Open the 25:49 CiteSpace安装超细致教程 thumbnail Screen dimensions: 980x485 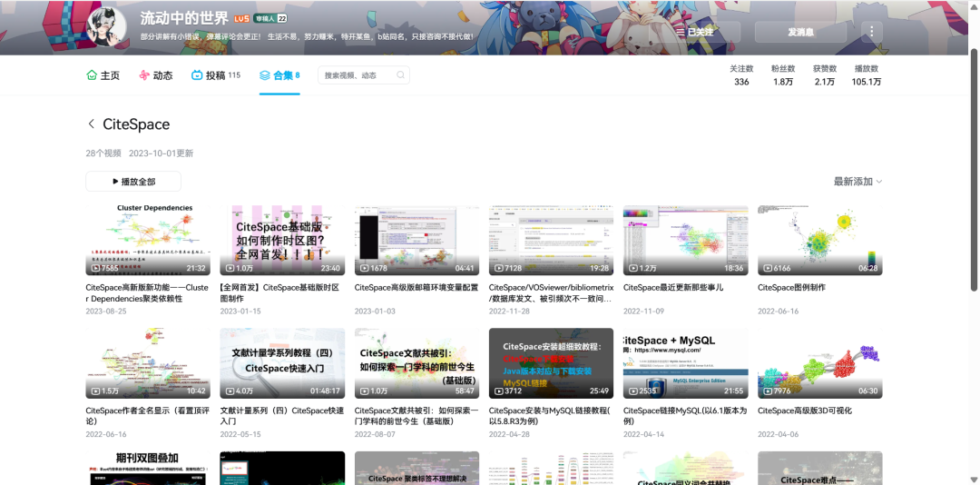pyautogui.click(x=552, y=363)
